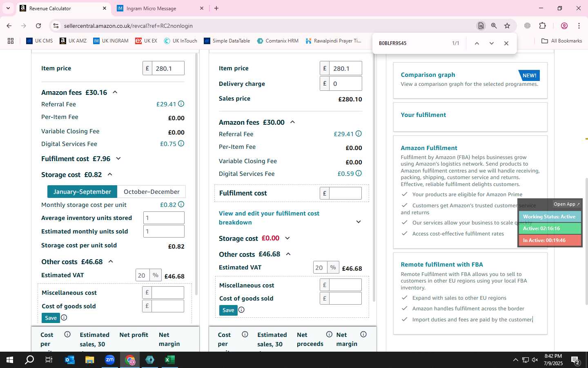Click info icon beside left Cost per unit

[67, 334]
